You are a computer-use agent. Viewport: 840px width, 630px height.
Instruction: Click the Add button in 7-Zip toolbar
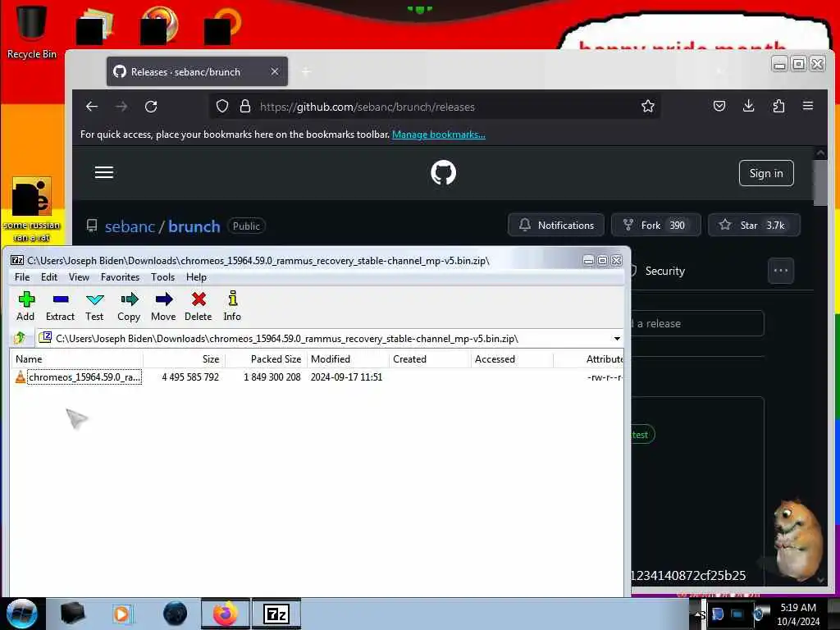point(25,307)
